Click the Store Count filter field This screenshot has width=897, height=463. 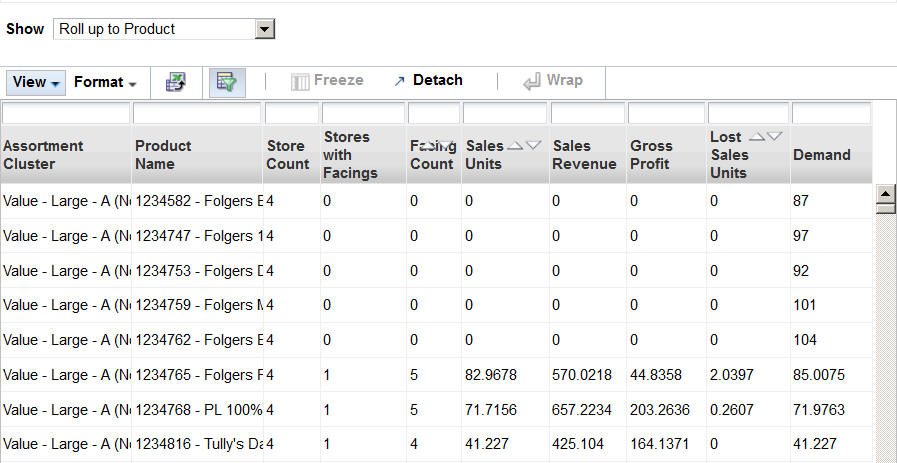pos(292,113)
